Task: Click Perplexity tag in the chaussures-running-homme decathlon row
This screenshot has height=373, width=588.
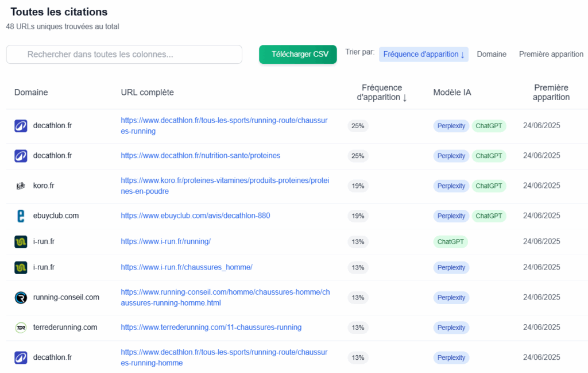Action: (451, 358)
